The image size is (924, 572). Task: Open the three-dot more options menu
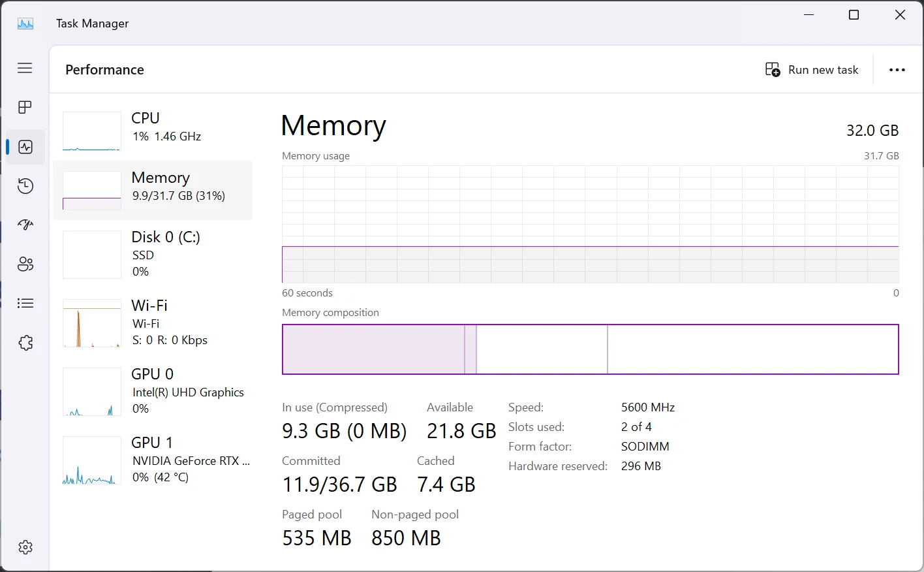point(897,70)
